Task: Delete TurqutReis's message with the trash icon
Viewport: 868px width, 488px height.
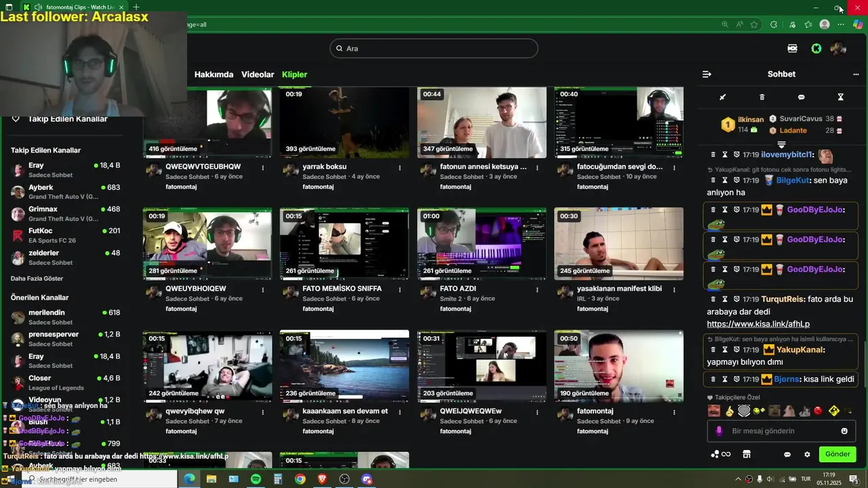Action: [x=713, y=299]
